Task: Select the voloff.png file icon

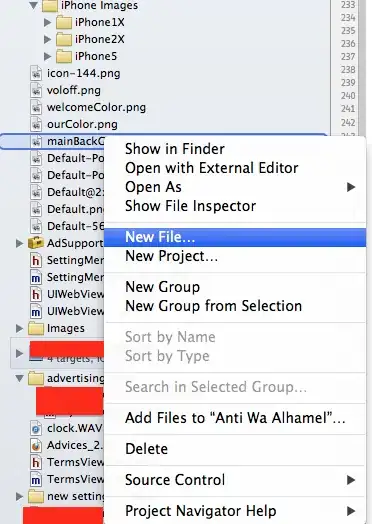Action: coord(36,90)
